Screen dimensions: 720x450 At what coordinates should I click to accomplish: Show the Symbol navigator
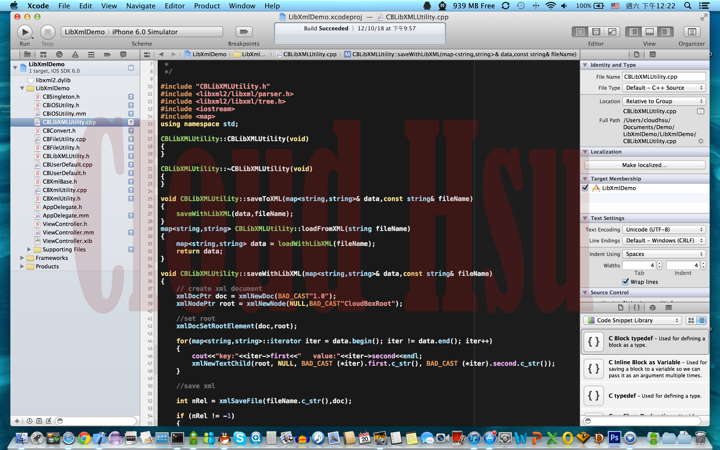click(x=43, y=54)
